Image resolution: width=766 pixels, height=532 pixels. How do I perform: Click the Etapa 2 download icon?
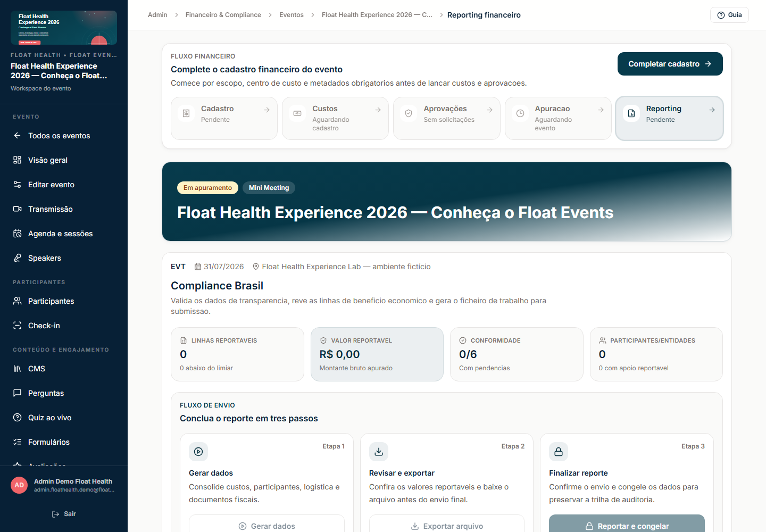click(x=379, y=452)
